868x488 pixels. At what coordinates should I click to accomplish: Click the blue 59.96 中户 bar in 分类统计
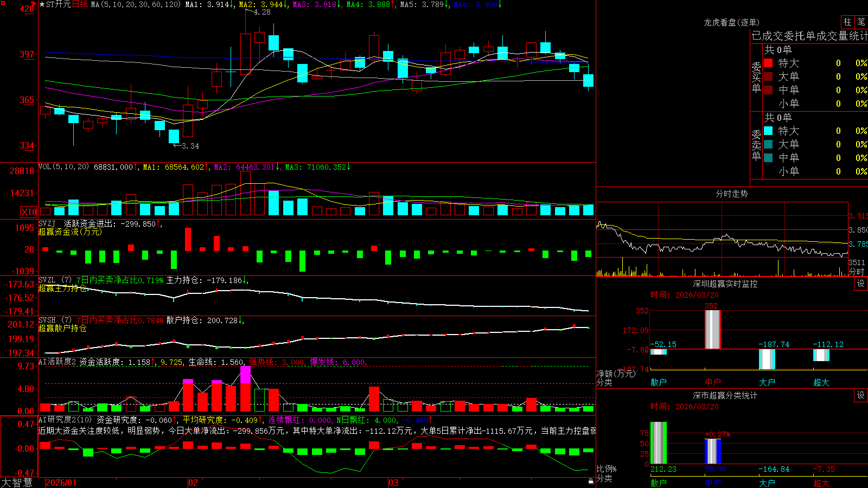pos(713,451)
